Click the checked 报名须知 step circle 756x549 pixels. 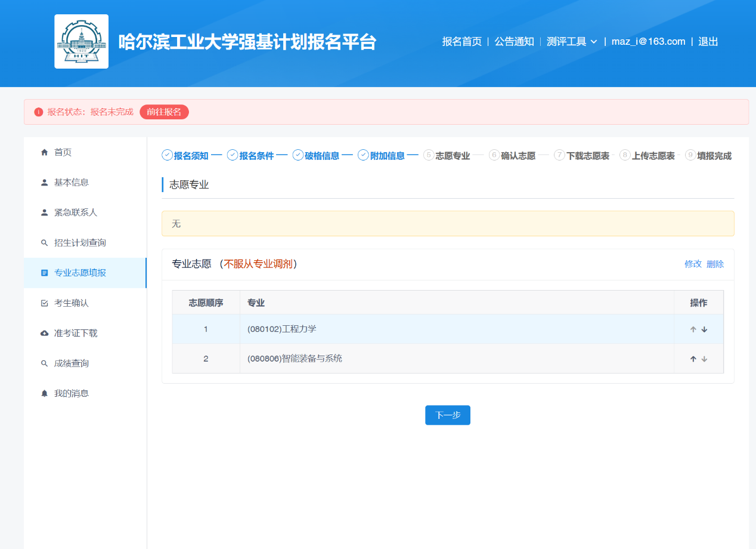tap(167, 155)
